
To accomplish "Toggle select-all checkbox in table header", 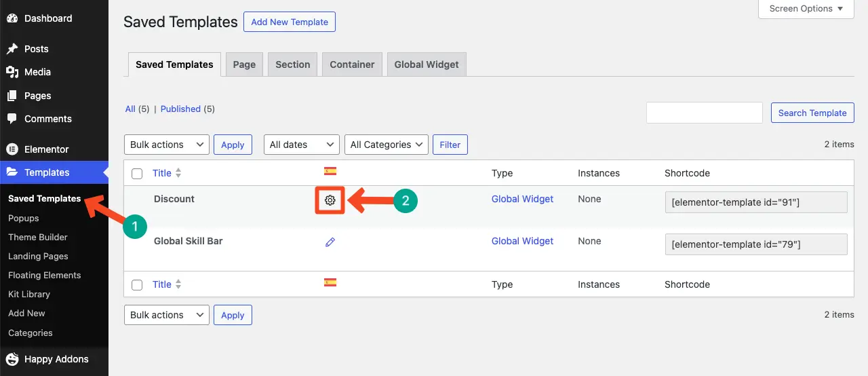I will pos(137,174).
